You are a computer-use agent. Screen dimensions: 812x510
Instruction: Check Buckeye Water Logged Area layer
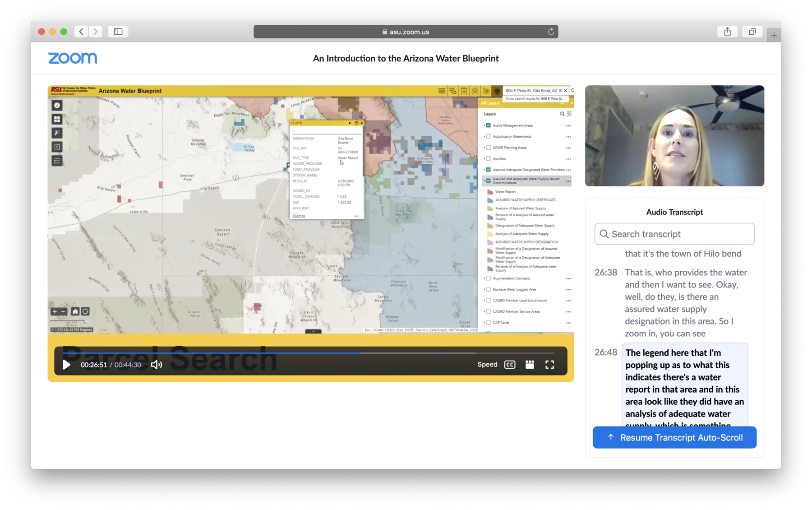pyautogui.click(x=489, y=289)
